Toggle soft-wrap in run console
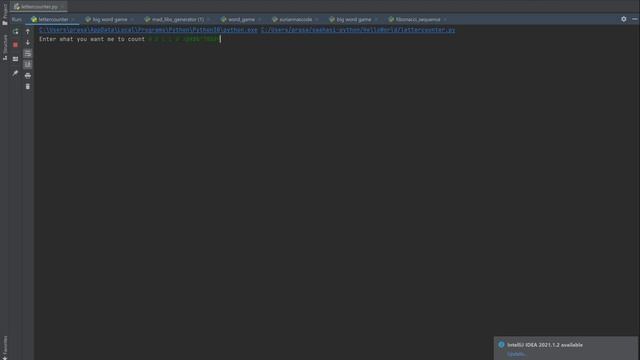This screenshot has height=360, width=640. coord(28,54)
